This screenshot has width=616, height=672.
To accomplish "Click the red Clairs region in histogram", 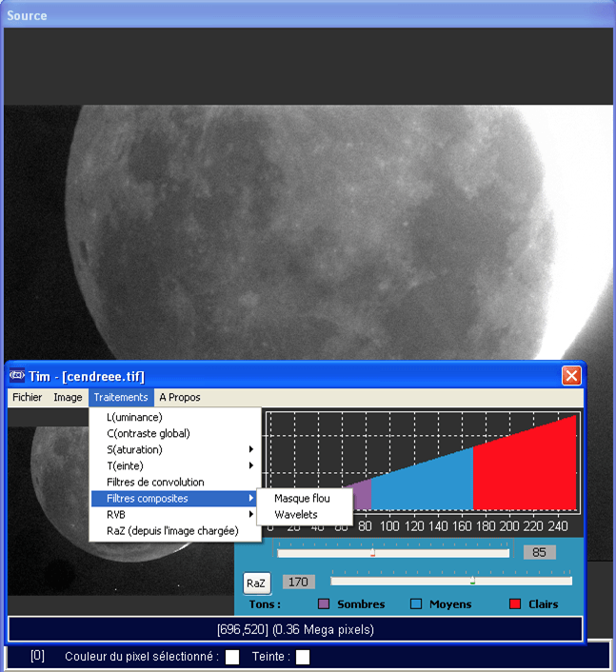I will tap(525, 471).
